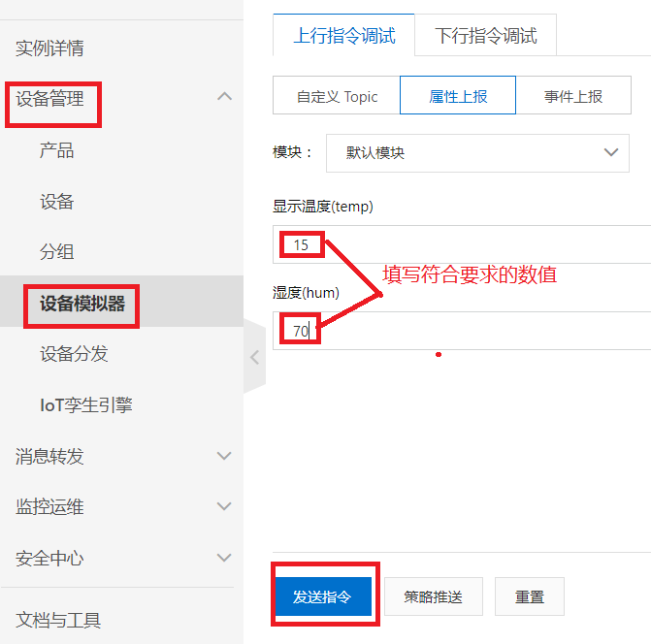
Task: Collapse the 设备管理 menu section
Action: click(x=224, y=97)
